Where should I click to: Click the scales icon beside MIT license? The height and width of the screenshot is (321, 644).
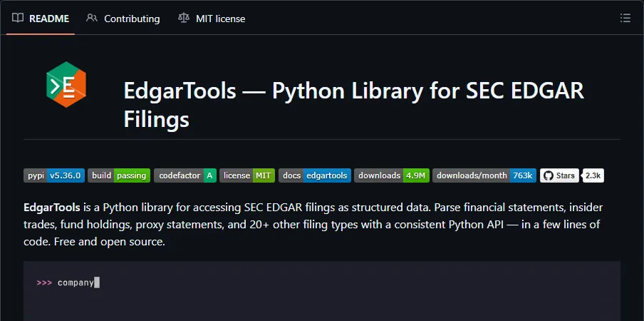click(x=184, y=18)
